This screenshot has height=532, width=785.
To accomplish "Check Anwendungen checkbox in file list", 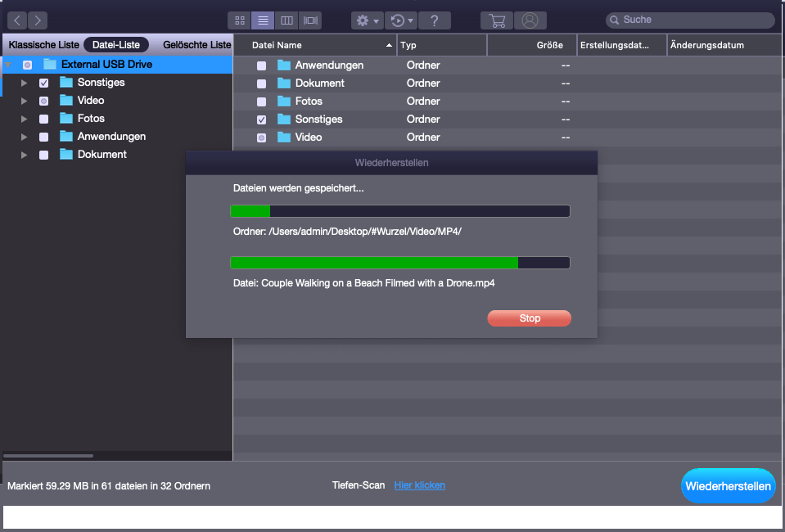I will click(x=261, y=65).
